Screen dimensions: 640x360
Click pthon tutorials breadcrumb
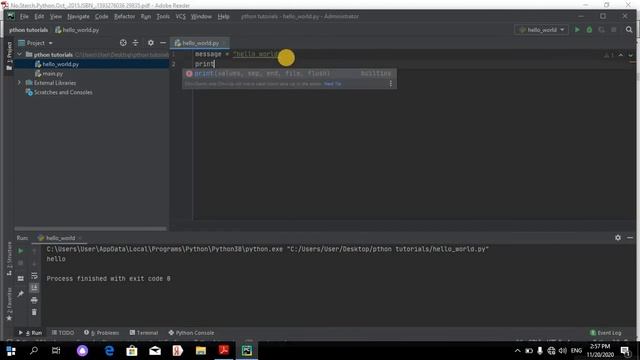[x=29, y=30]
